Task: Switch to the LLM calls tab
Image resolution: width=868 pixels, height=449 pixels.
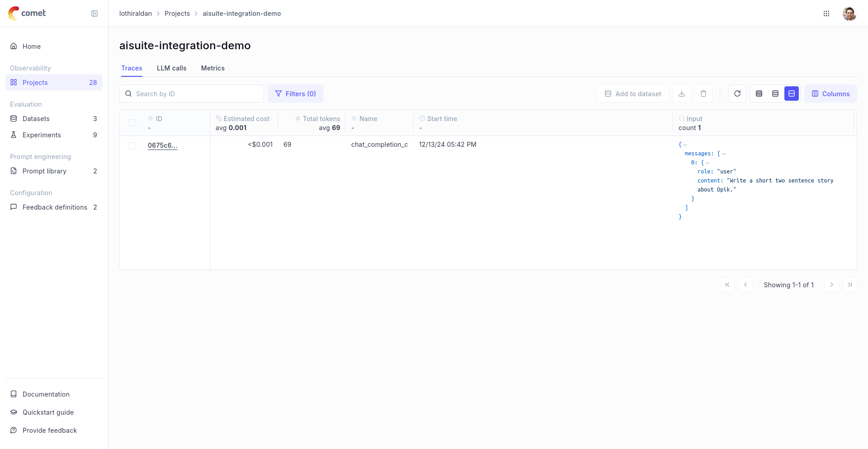Action: tap(172, 68)
